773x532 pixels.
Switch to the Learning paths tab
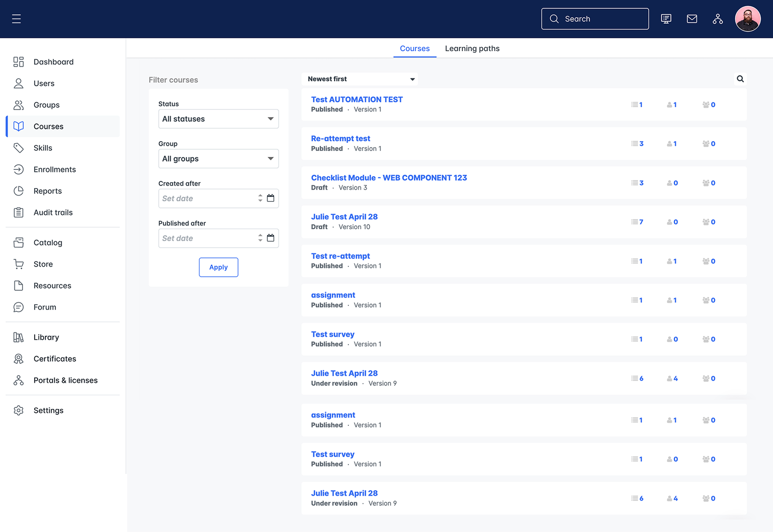click(472, 48)
